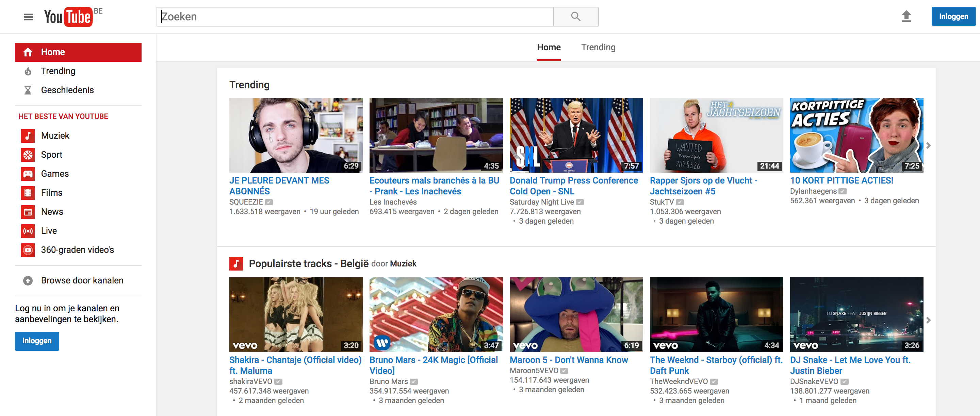Open the Shakira Chantaje video thumbnail
This screenshot has height=416, width=980.
(296, 315)
